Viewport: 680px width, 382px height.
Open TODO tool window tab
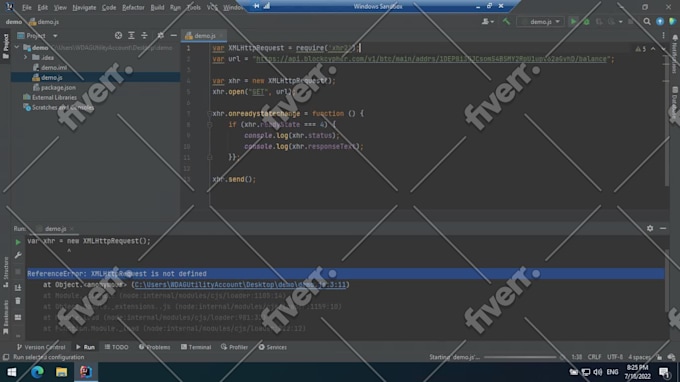click(x=116, y=347)
